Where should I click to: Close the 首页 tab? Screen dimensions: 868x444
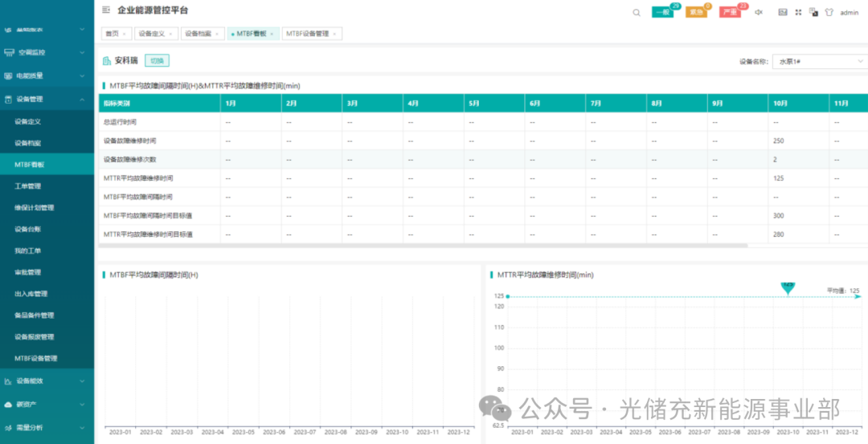tap(124, 35)
